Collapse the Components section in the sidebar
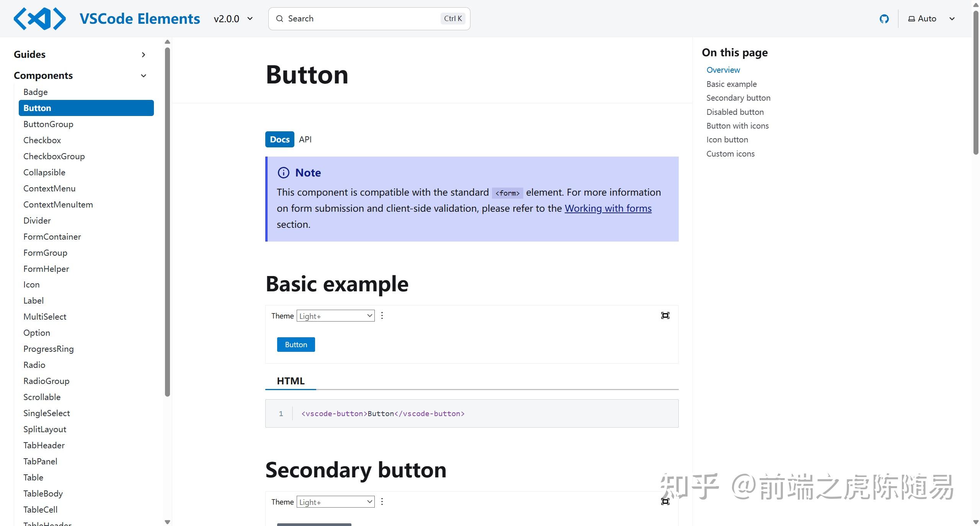The height and width of the screenshot is (526, 980). (x=143, y=75)
